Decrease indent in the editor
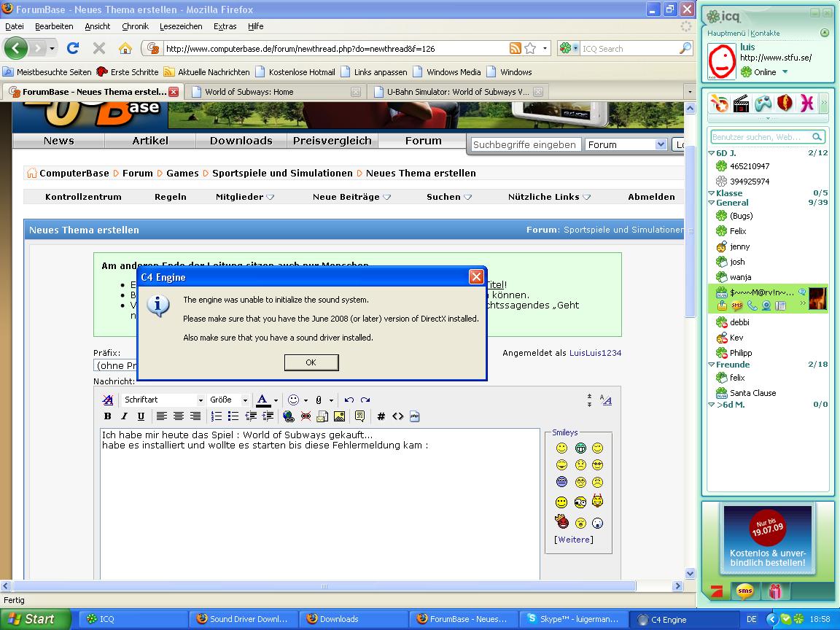The height and width of the screenshot is (630, 840). [251, 416]
